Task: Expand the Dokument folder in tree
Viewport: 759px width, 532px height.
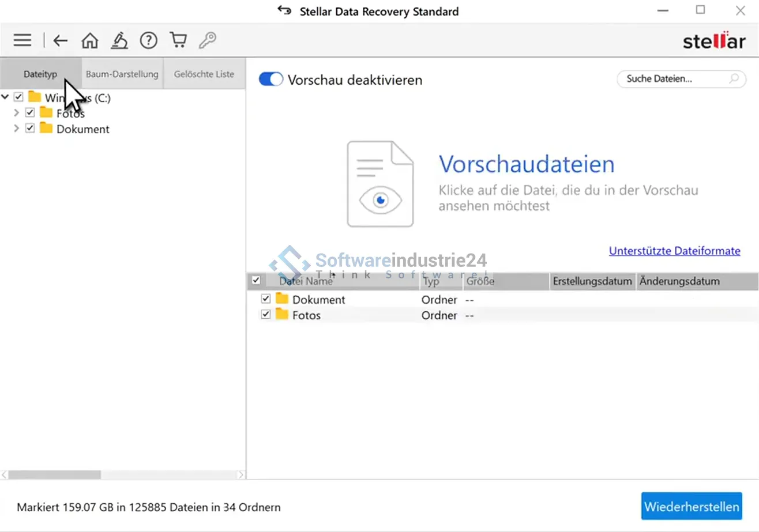Action: 16,129
